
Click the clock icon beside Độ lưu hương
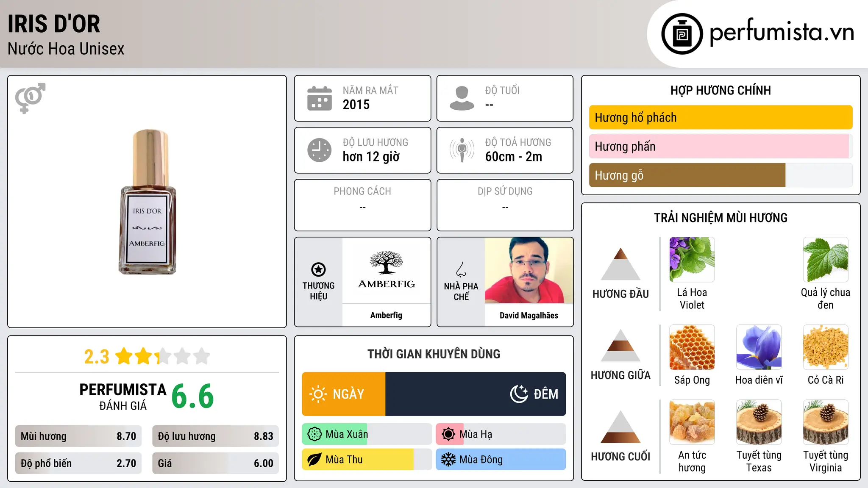click(320, 150)
